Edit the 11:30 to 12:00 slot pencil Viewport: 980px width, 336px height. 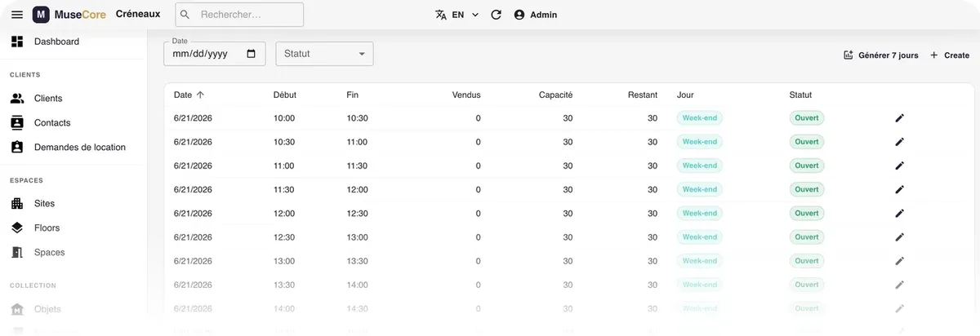(x=900, y=190)
